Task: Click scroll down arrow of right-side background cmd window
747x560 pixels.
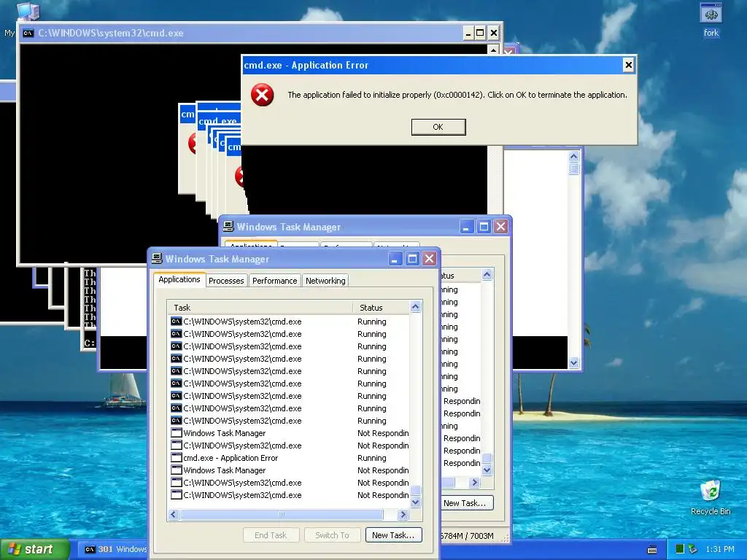Action: click(x=573, y=362)
